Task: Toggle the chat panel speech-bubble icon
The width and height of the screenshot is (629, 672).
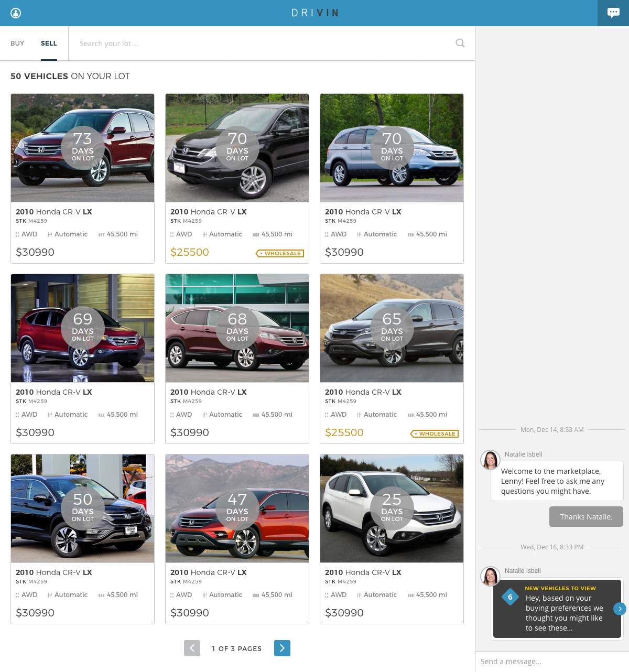Action: tap(613, 13)
